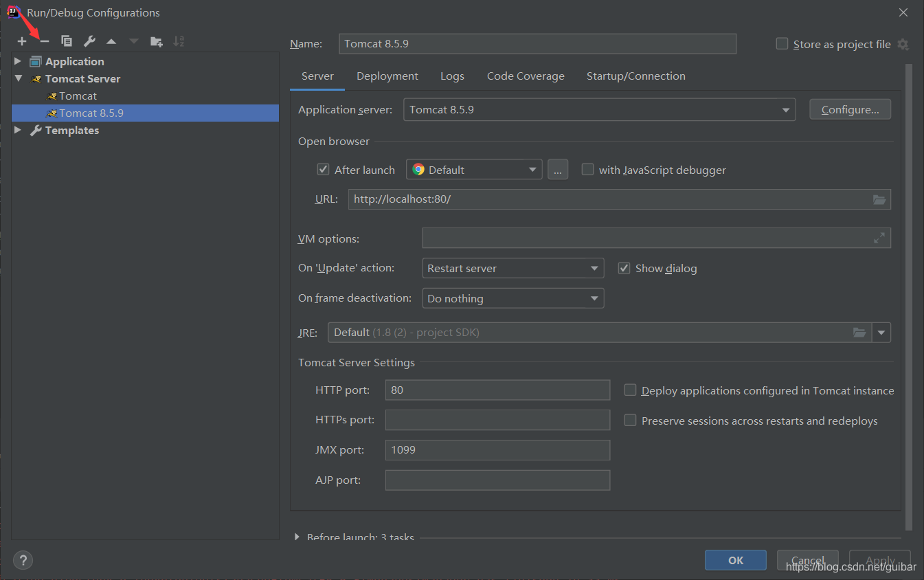Open the Logs tab
The height and width of the screenshot is (580, 924).
click(x=452, y=76)
